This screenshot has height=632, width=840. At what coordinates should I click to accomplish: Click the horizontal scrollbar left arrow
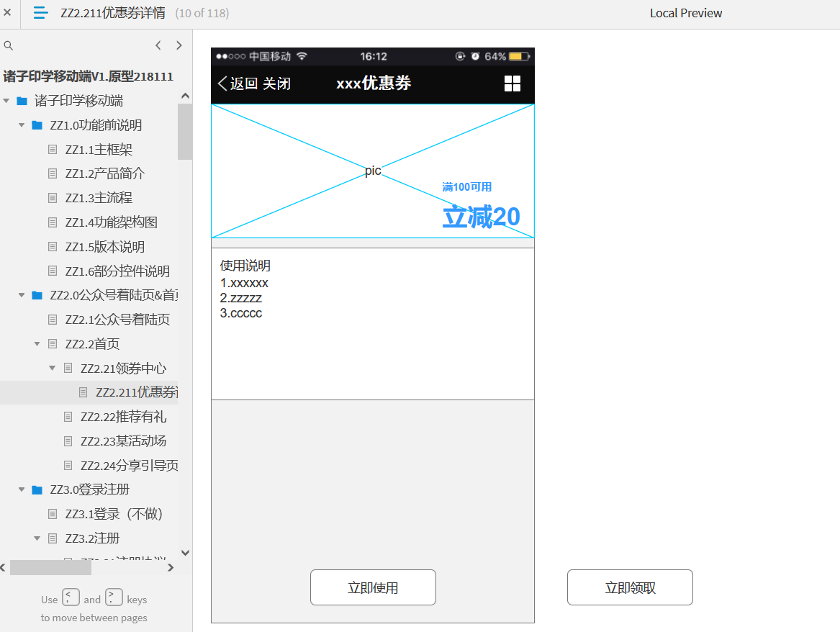pos(3,568)
